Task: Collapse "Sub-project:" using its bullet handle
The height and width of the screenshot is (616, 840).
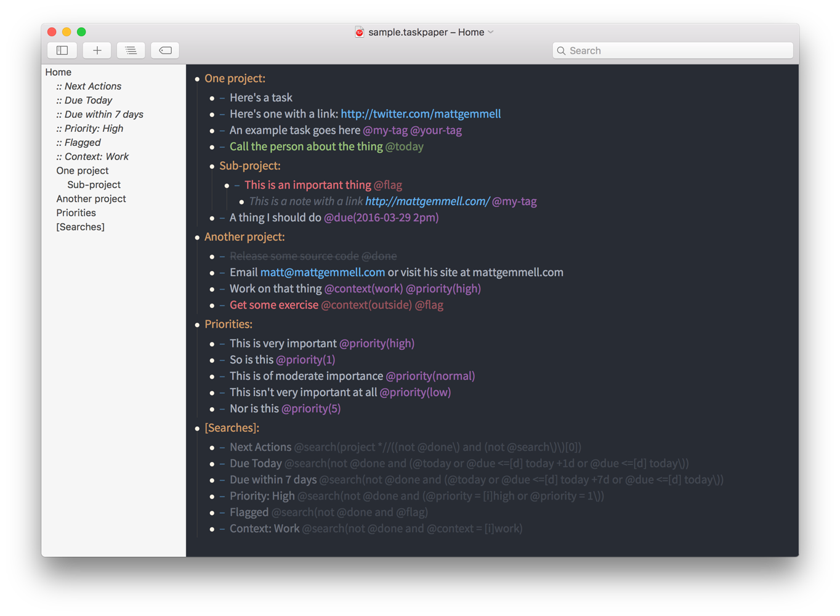Action: [212, 166]
